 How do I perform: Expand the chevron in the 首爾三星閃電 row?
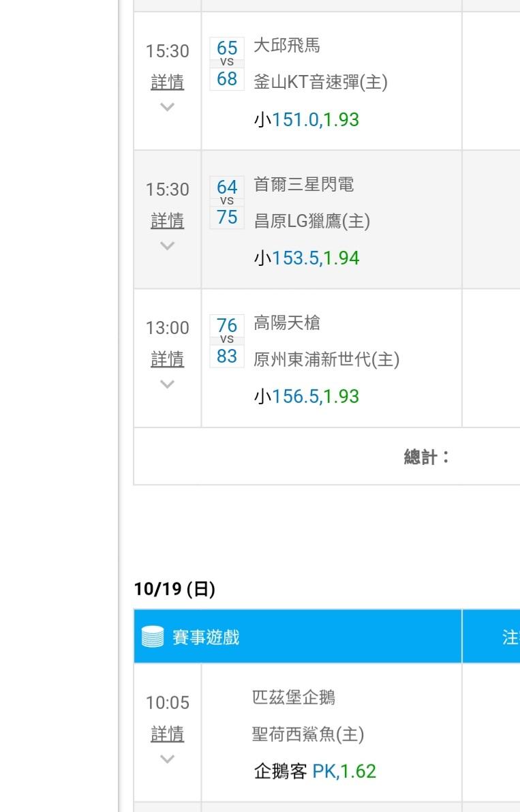click(x=167, y=245)
